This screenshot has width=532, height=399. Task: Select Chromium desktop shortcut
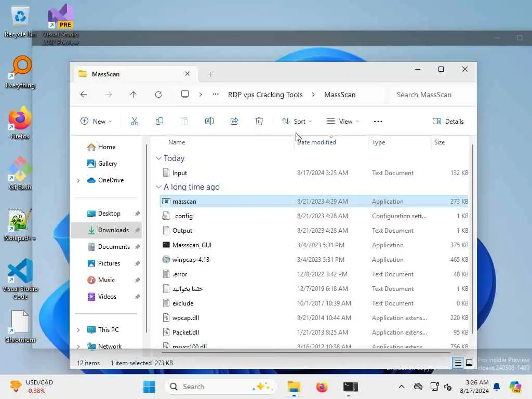(20, 326)
